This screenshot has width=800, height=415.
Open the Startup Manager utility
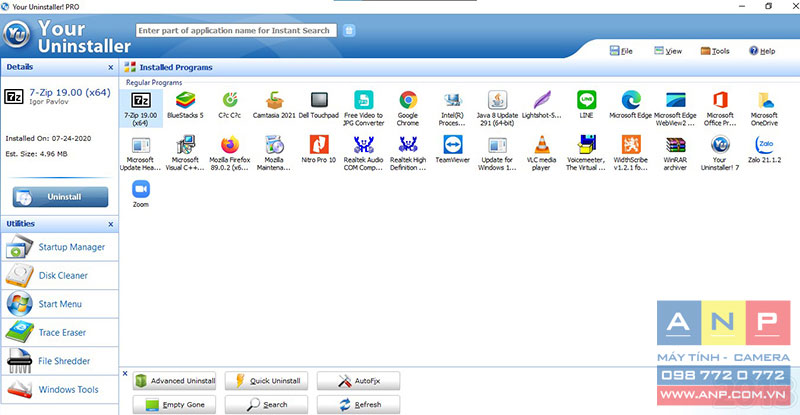click(60, 247)
